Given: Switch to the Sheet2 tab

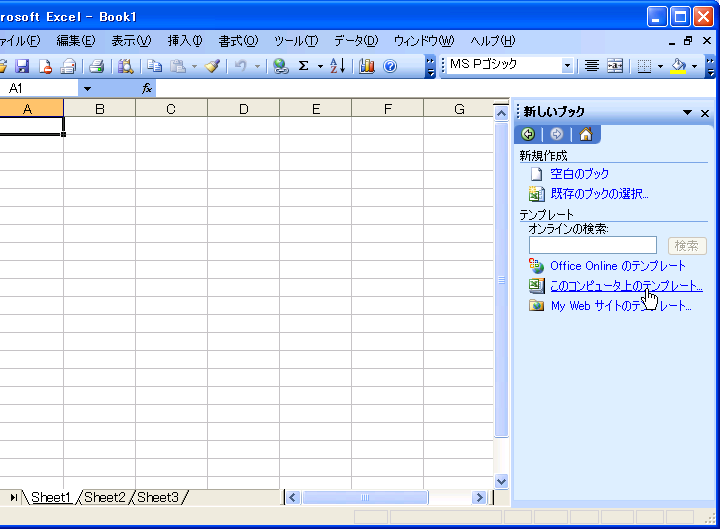Looking at the screenshot, I should [105, 497].
